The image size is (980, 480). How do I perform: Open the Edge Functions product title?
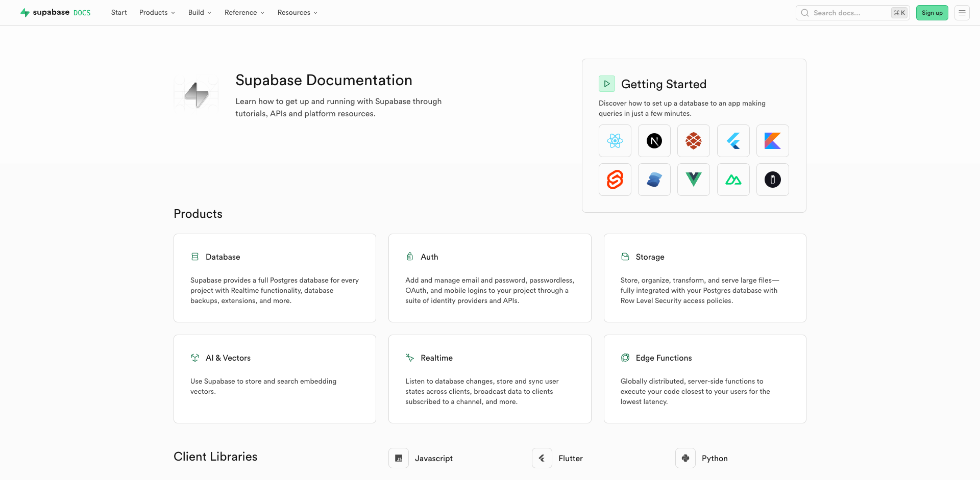click(x=664, y=358)
